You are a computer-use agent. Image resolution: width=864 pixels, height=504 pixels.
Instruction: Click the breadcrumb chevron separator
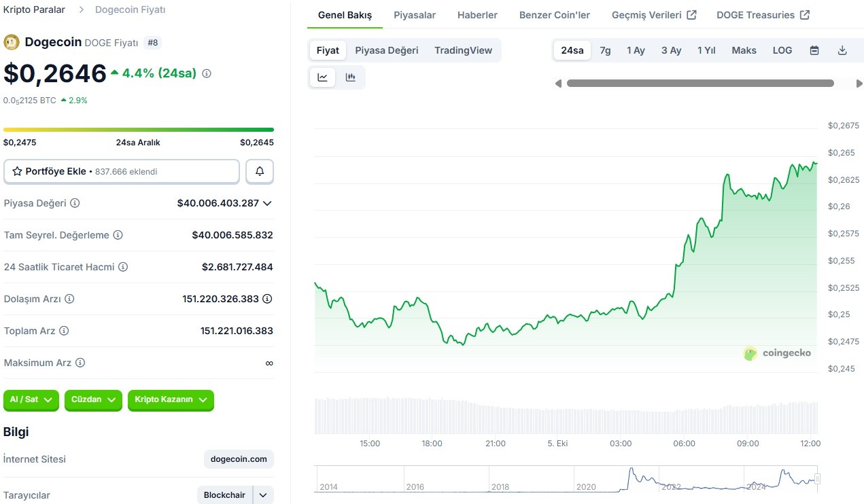point(81,10)
